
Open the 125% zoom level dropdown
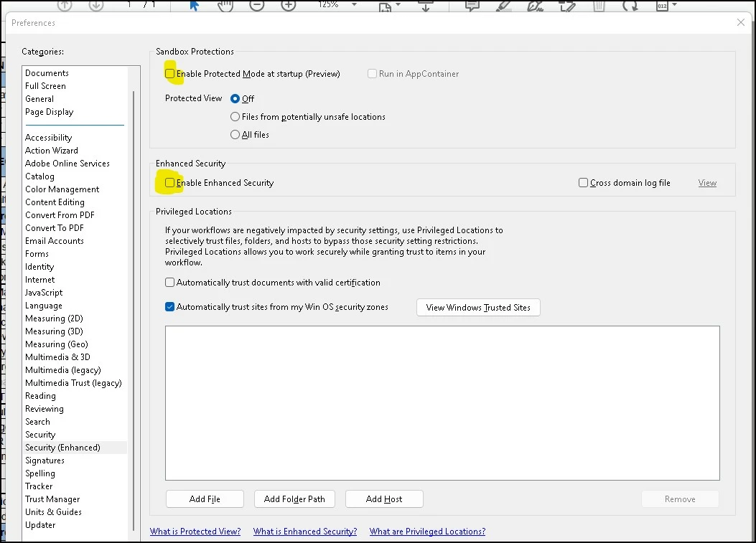(355, 4)
